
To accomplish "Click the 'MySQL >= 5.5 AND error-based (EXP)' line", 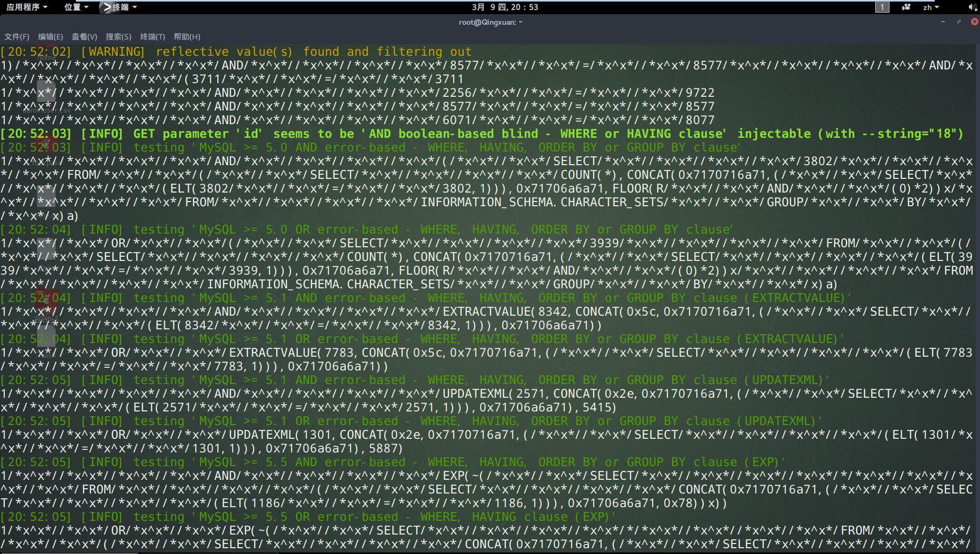I will [393, 462].
